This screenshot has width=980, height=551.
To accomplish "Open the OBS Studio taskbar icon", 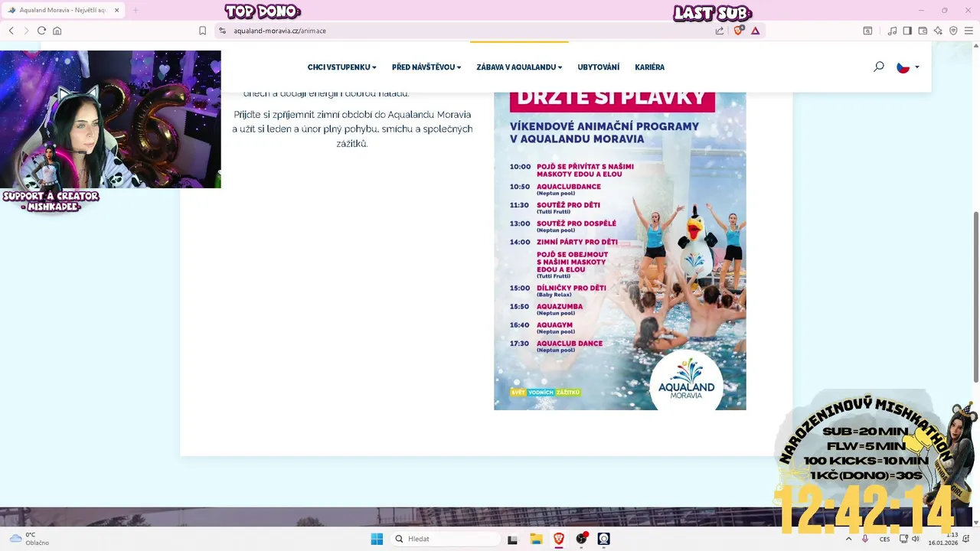I will coord(582,539).
